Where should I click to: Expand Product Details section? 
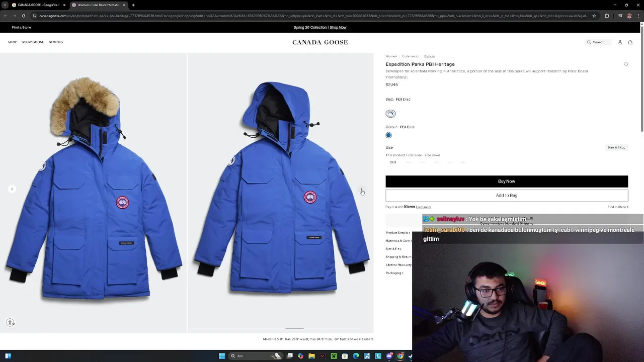[x=398, y=233]
